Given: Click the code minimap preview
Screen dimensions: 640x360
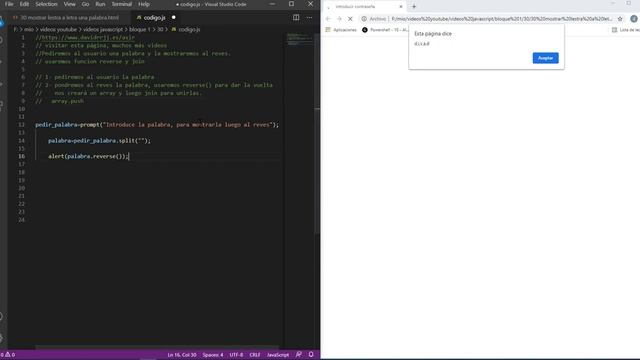Looking at the screenshot, I should [x=299, y=39].
